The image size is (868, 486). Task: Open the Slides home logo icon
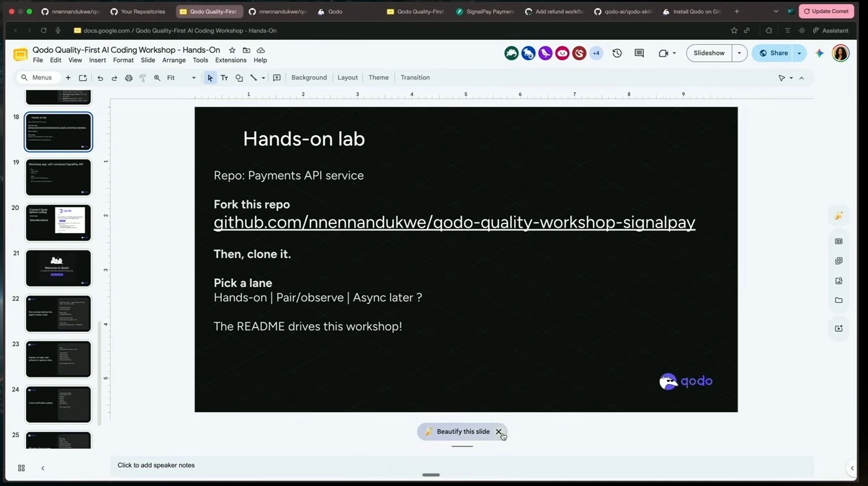pyautogui.click(x=20, y=55)
